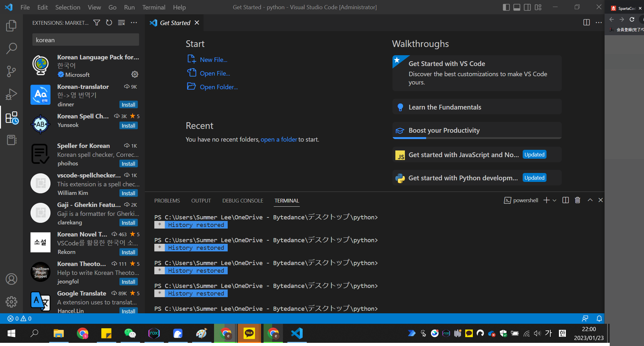Open editor more actions menu
Image resolution: width=644 pixels, height=346 pixels.
[599, 23]
